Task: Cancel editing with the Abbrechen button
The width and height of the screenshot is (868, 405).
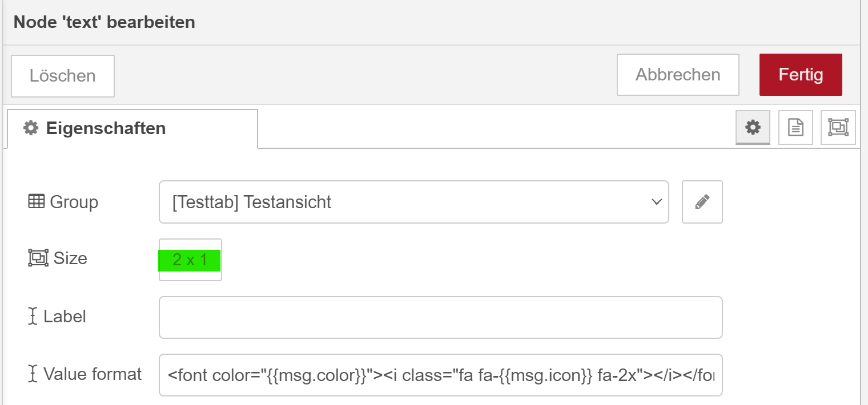Action: (x=678, y=75)
